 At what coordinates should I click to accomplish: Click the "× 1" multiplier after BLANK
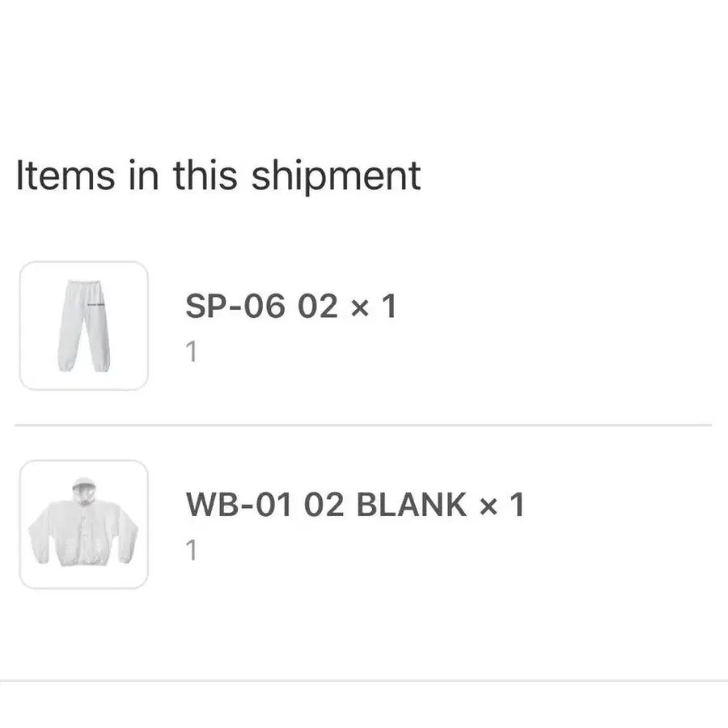(x=502, y=505)
